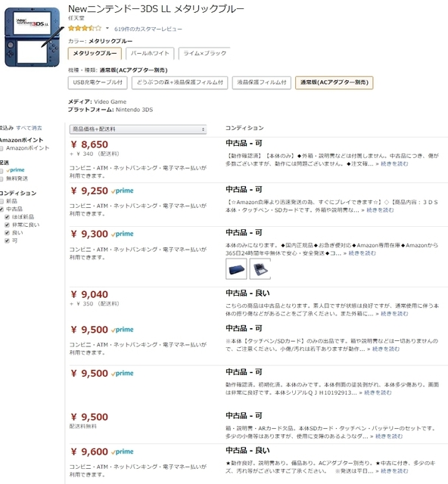Expand the rating breakdown arrow

pyautogui.click(x=107, y=29)
